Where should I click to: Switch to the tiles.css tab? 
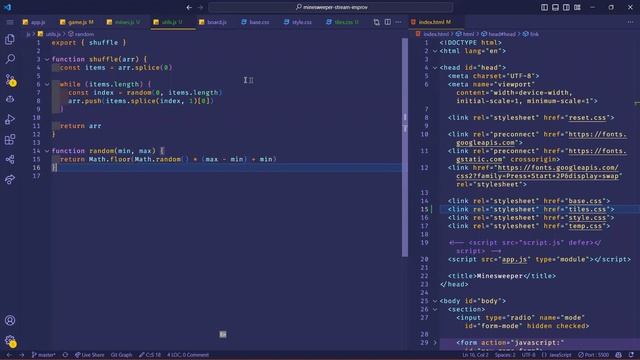pyautogui.click(x=342, y=22)
